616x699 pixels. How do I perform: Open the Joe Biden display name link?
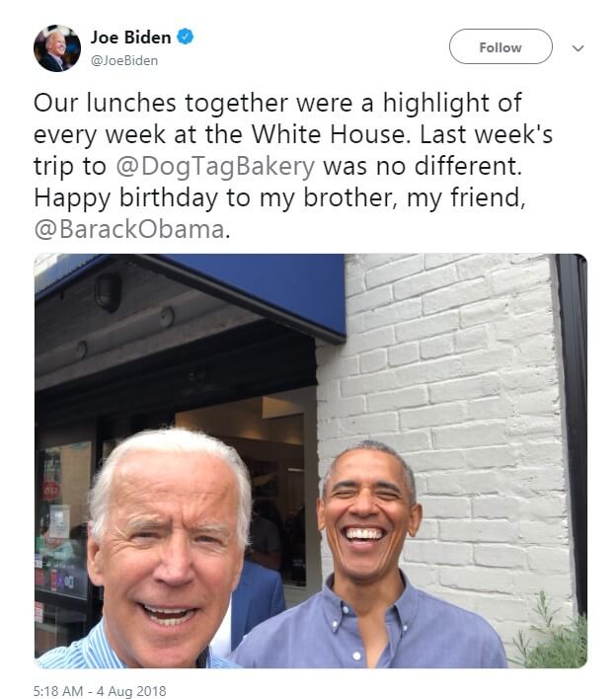click(x=130, y=38)
